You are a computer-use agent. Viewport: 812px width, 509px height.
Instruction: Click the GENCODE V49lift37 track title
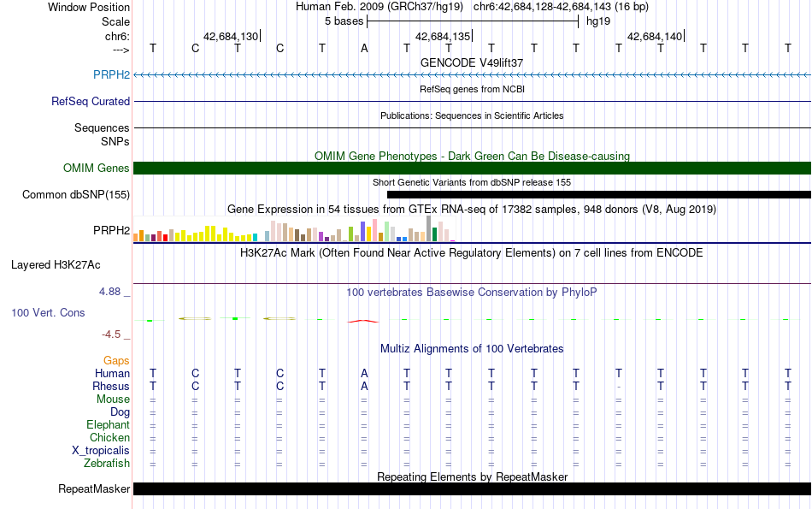point(472,62)
